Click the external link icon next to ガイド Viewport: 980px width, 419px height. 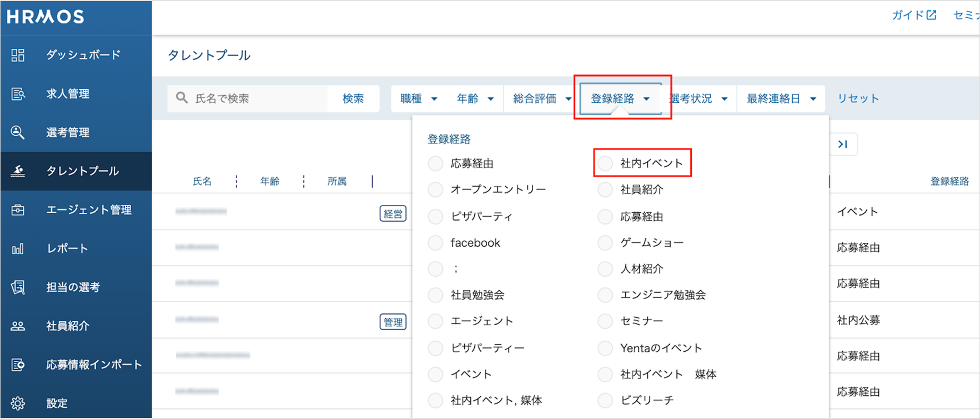click(x=931, y=15)
